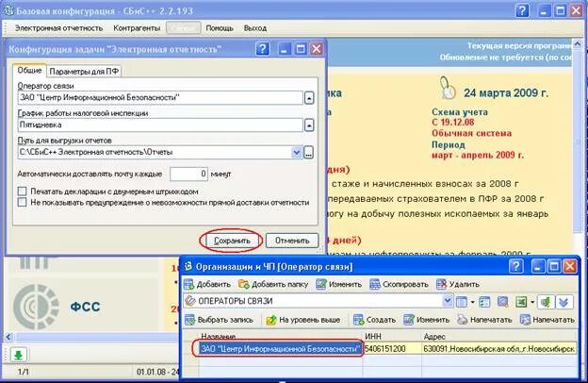The image size is (588, 383).
Task: Click the horizontal scrollbar left arrow
Action: [8, 337]
